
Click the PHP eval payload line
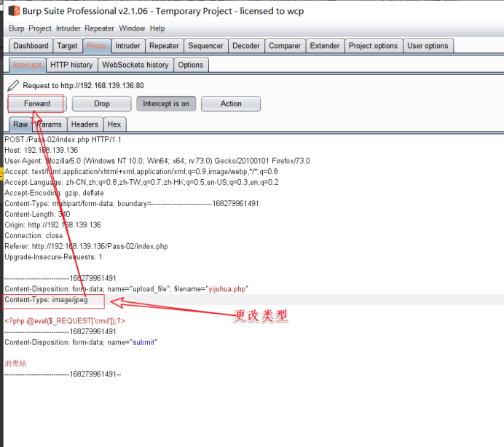tap(65, 321)
